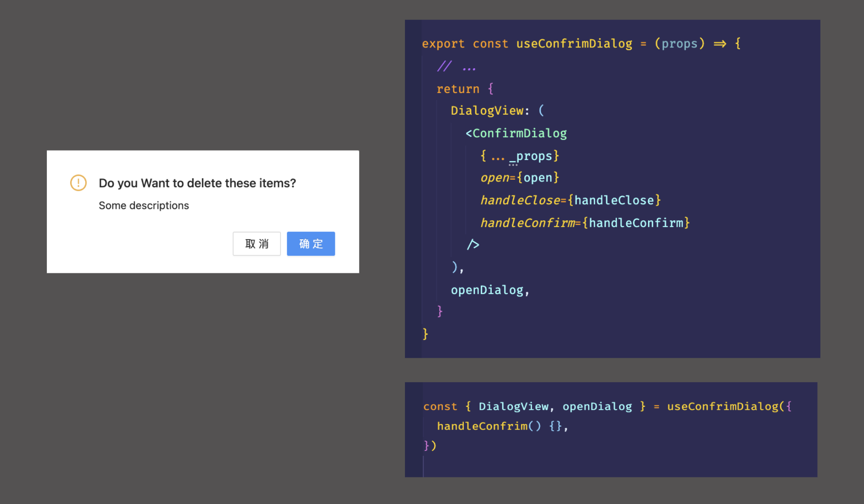The height and width of the screenshot is (504, 864).
Task: Click the closing '})' in lower block
Action: click(430, 445)
